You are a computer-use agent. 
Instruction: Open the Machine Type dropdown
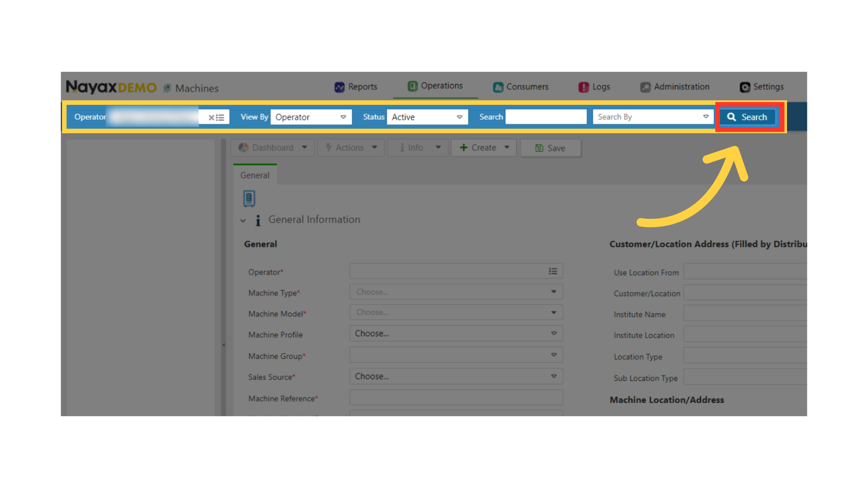(456, 292)
